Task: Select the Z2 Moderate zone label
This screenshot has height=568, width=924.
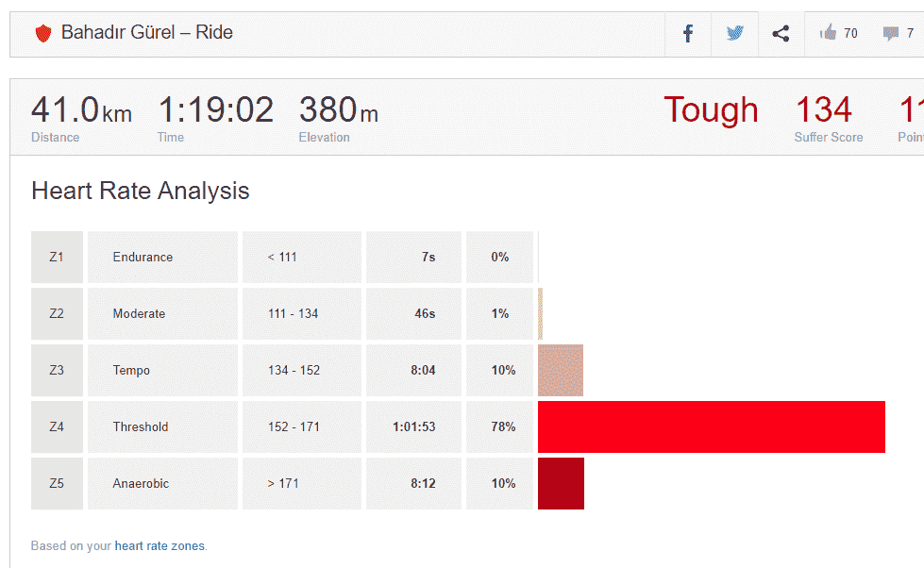Action: pyautogui.click(x=139, y=313)
